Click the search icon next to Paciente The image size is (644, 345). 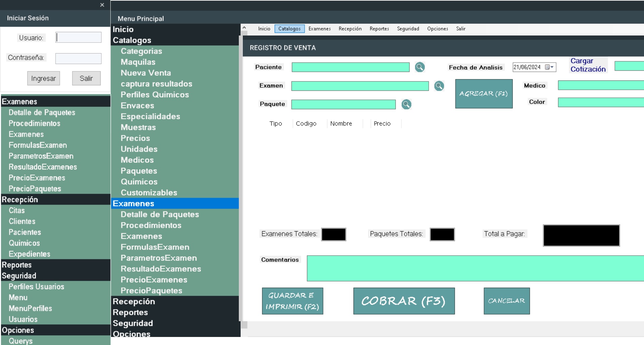pyautogui.click(x=420, y=67)
